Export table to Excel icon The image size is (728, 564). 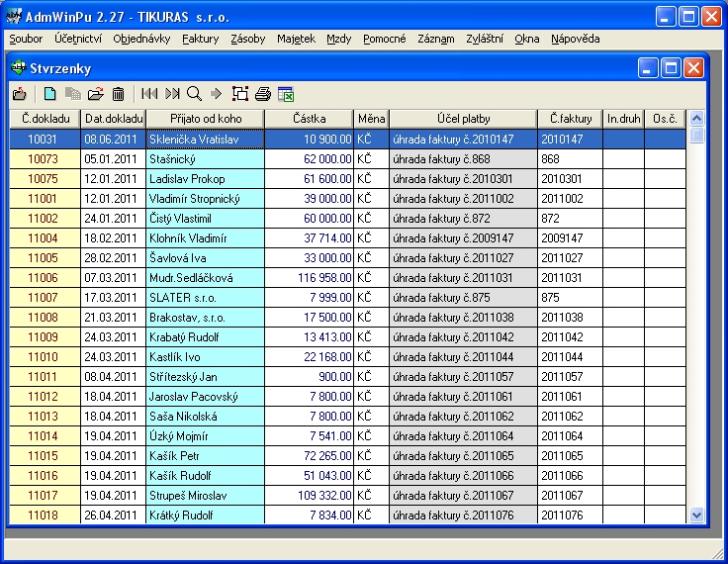[x=286, y=94]
